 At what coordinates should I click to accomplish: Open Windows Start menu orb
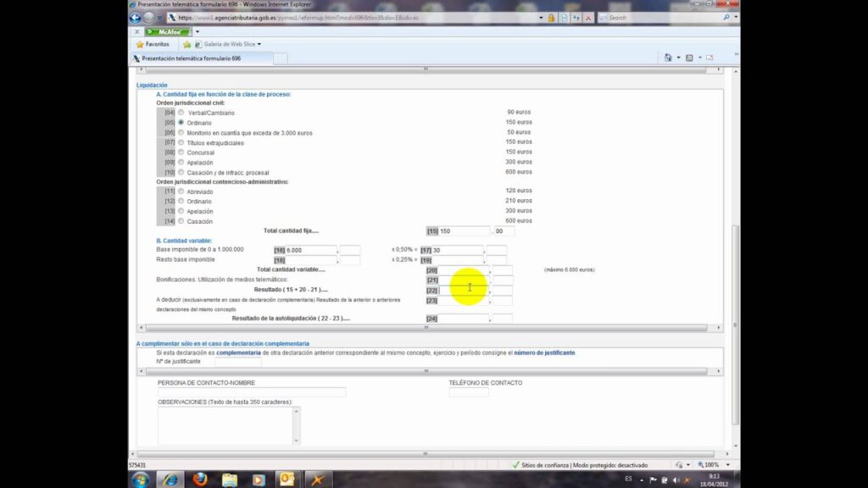click(x=141, y=480)
